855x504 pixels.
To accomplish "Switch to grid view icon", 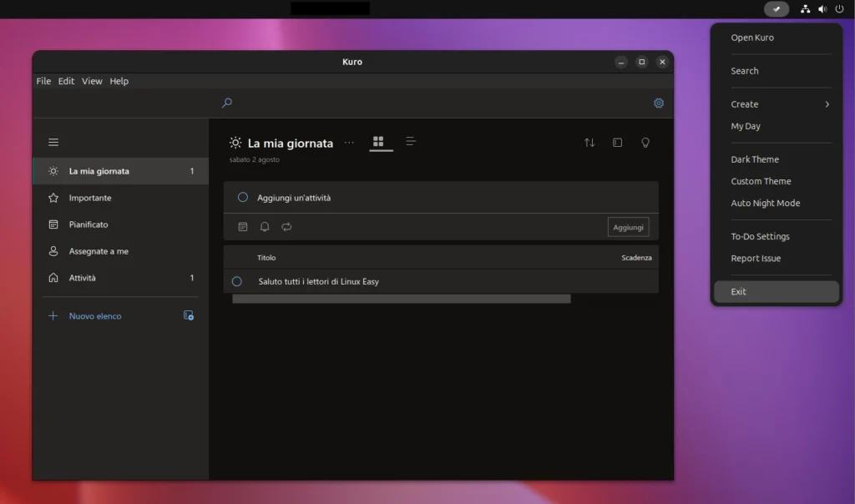I will tap(378, 142).
